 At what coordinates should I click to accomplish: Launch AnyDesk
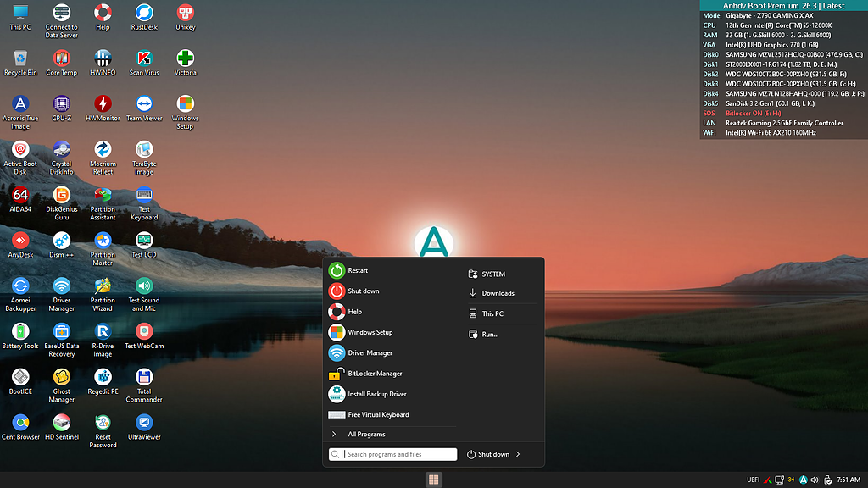[20, 245]
